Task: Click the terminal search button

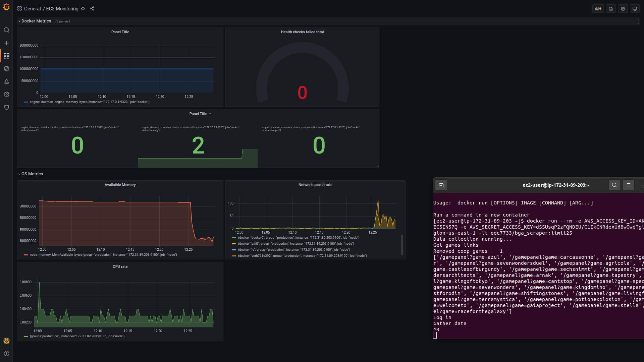Action: click(x=614, y=185)
